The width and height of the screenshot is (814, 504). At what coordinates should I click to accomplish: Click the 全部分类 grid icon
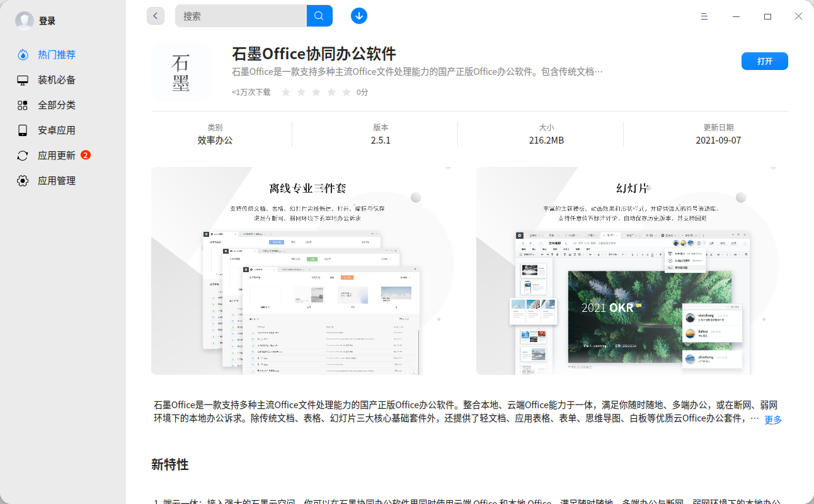tap(23, 105)
